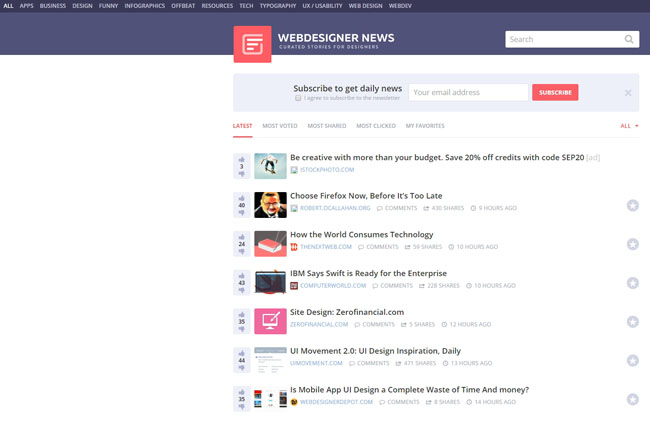Open the My Favorites tab

[425, 126]
